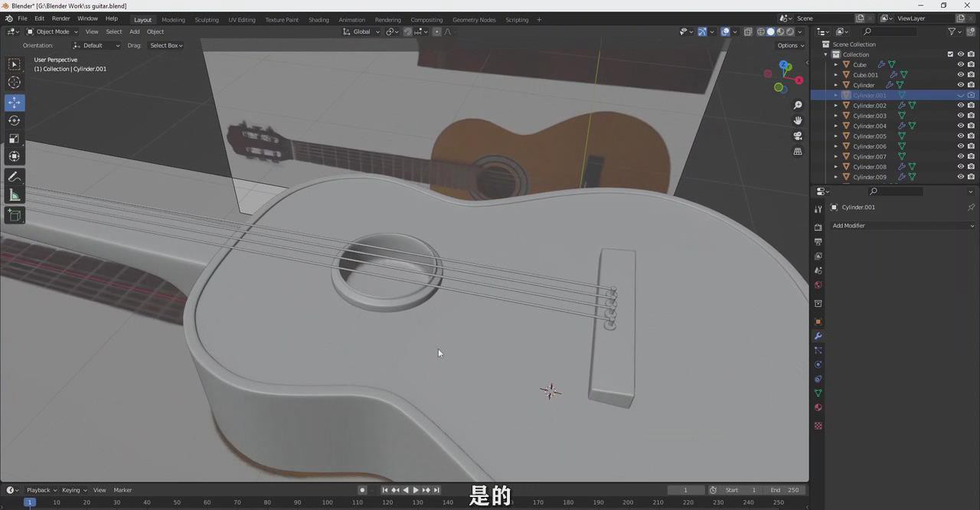Click frame 100 on the timeline
980x510 pixels.
click(327, 502)
